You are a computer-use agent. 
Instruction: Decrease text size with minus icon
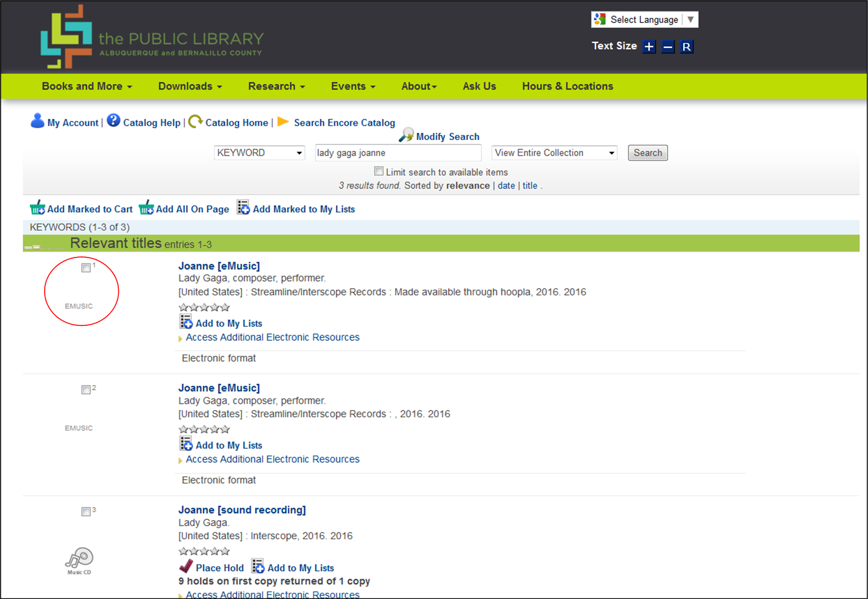pyautogui.click(x=668, y=47)
